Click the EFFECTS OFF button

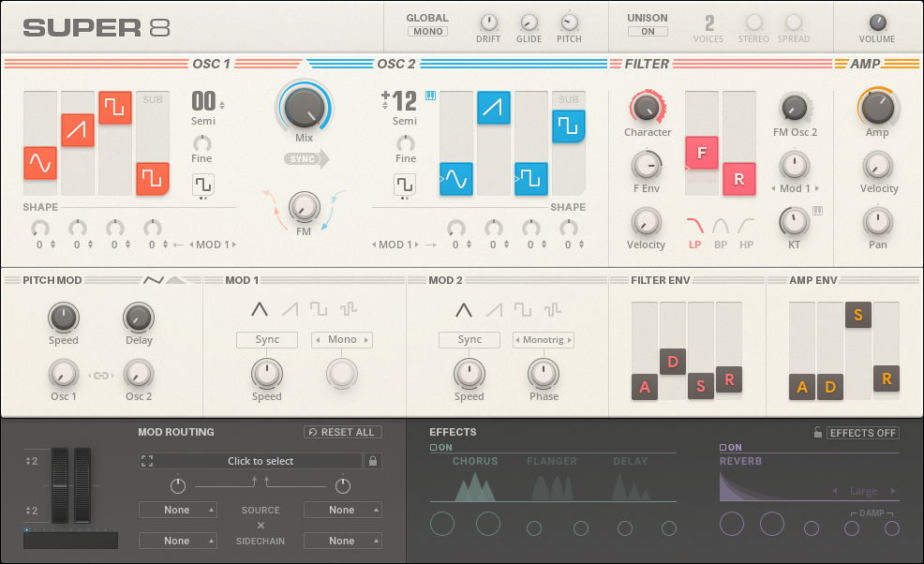click(x=863, y=433)
